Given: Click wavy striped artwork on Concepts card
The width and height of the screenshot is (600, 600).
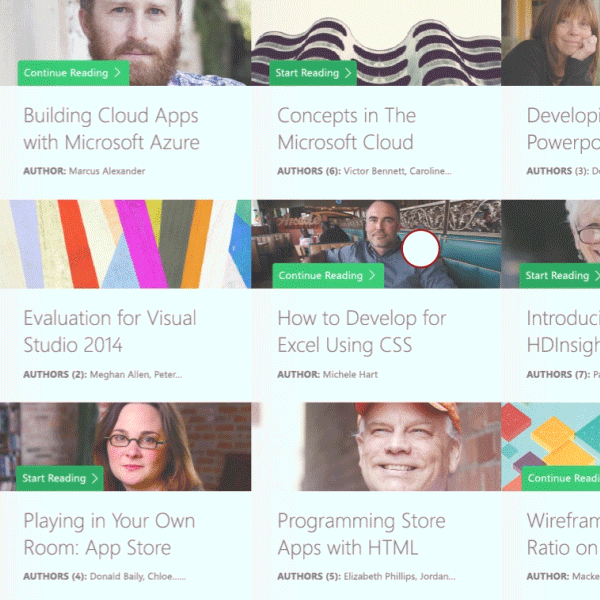Looking at the screenshot, I should click(376, 42).
